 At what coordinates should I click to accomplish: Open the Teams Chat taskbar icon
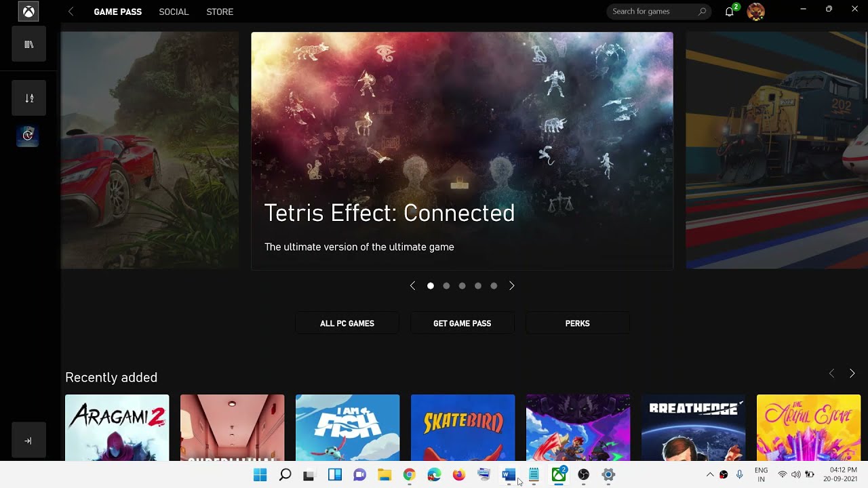tap(359, 475)
